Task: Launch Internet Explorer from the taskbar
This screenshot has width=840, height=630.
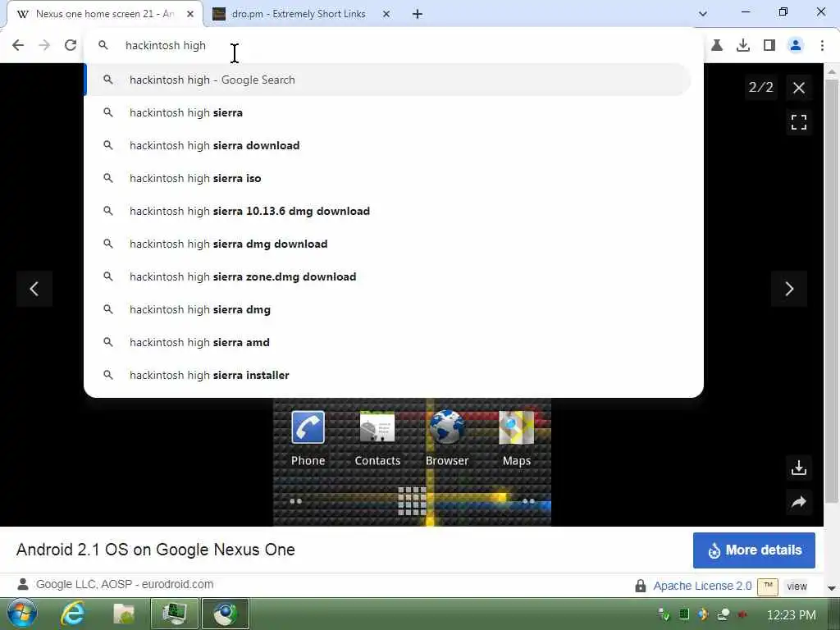Action: point(72,614)
